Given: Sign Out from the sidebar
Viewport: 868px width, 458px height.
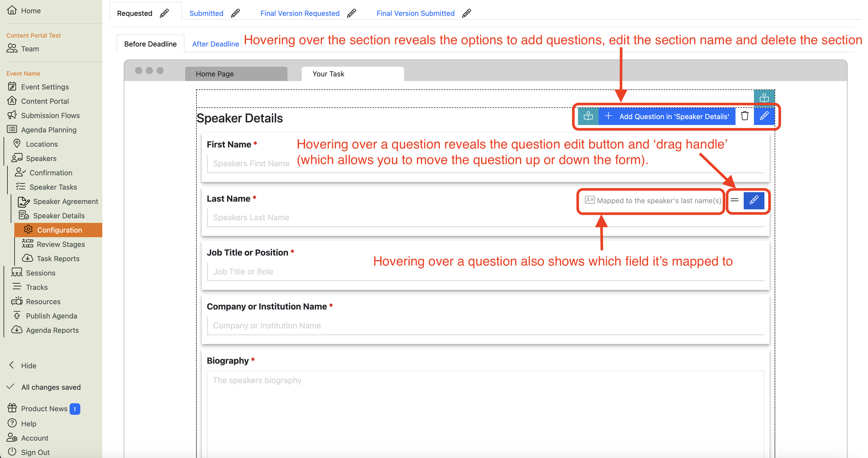Looking at the screenshot, I should [x=29, y=452].
